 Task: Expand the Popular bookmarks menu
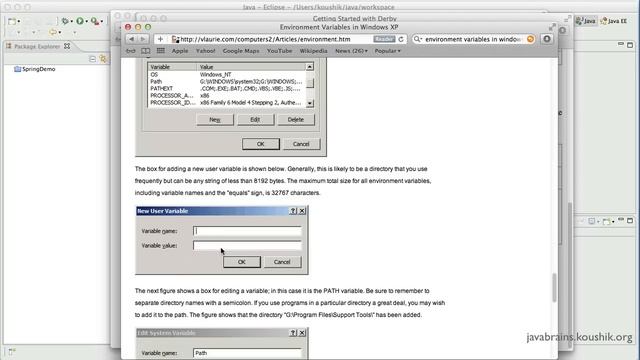tap(387, 51)
